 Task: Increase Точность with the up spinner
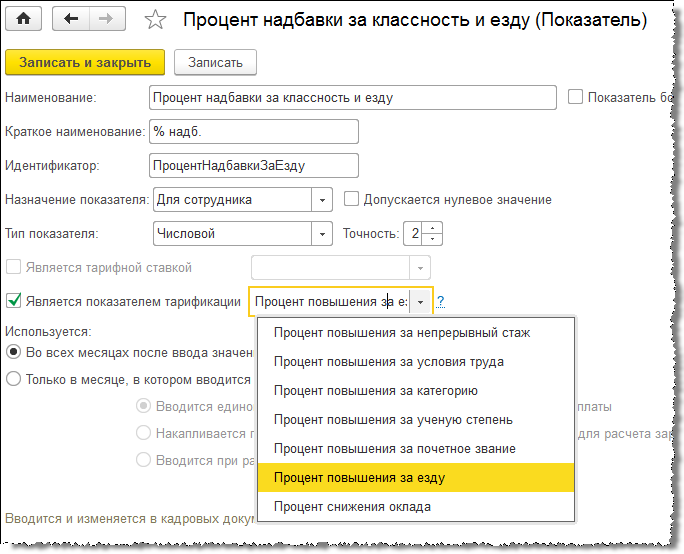(432, 228)
